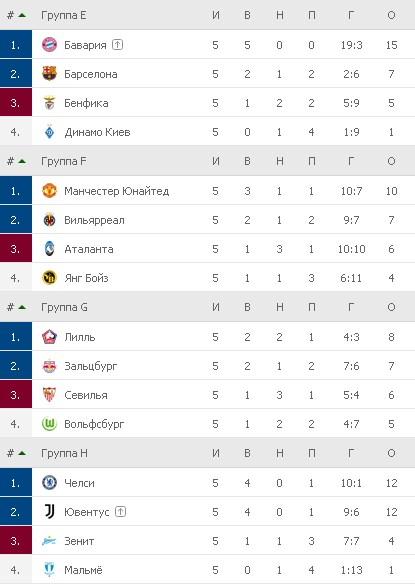
Task: Click the promotion arrow icon next to Ювентус
Action: pyautogui.click(x=120, y=511)
